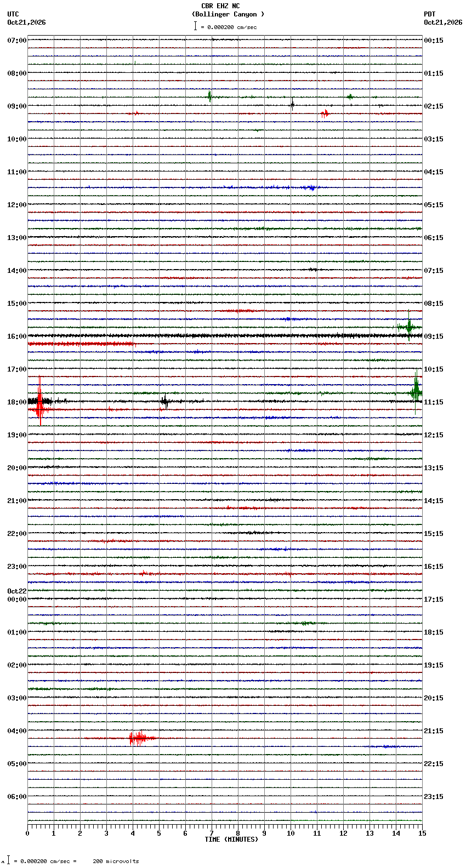Click the '5' tick label on time axis
Image resolution: width=466 pixels, height=868 pixels.
[x=159, y=833]
